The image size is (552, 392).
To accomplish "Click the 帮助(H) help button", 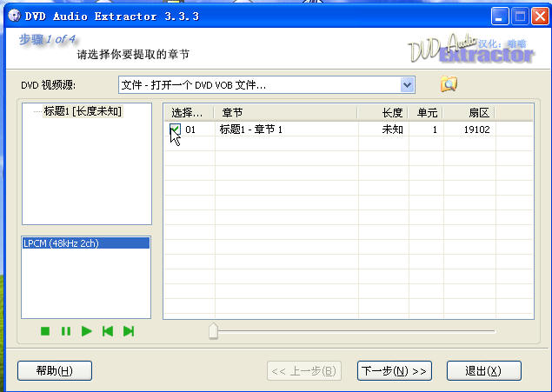I will point(55,370).
